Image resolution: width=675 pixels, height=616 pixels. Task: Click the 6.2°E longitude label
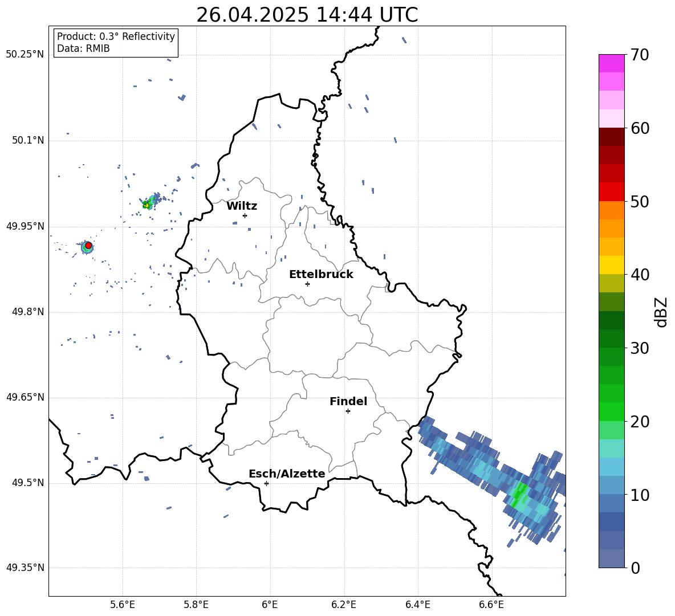[344, 605]
